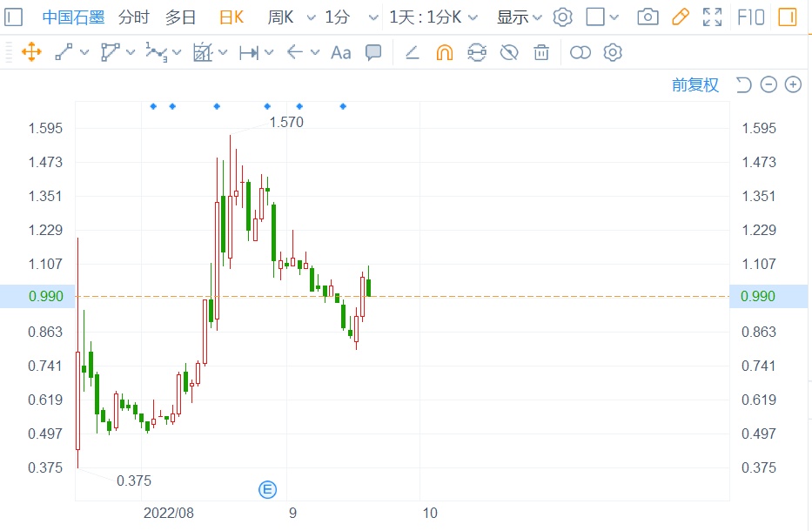Click the 0.375 low price annotation
This screenshot has width=812, height=531.
[134, 481]
